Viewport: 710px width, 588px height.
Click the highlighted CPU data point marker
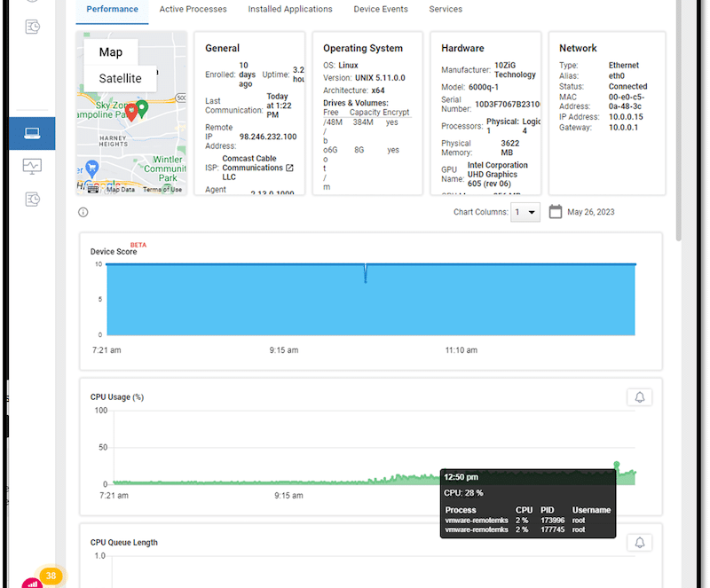click(616, 465)
